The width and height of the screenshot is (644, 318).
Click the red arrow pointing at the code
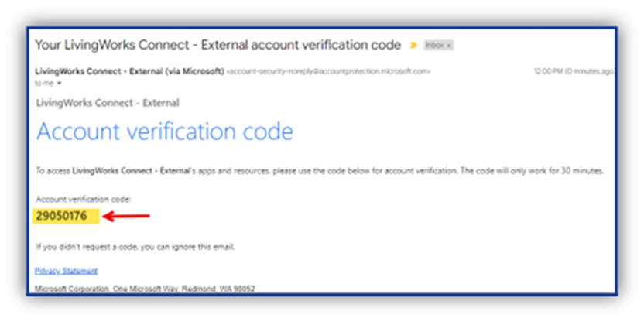click(x=126, y=216)
